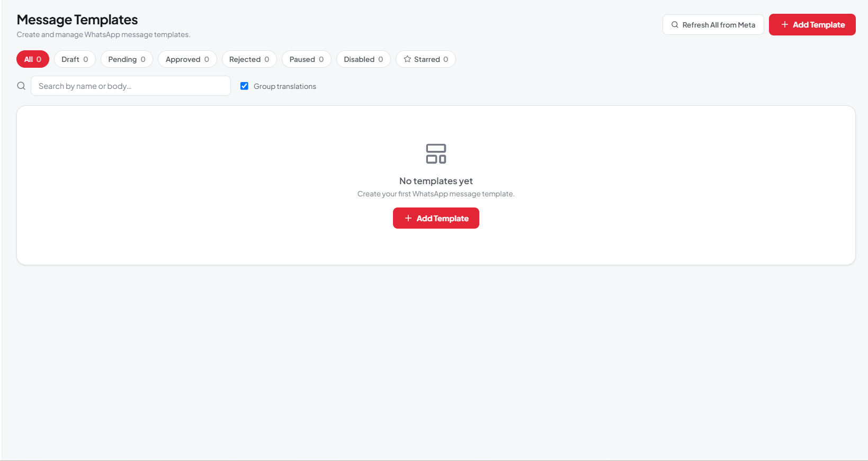Show Pending templates tab
Viewport: 868px width, 461px height.
(127, 59)
